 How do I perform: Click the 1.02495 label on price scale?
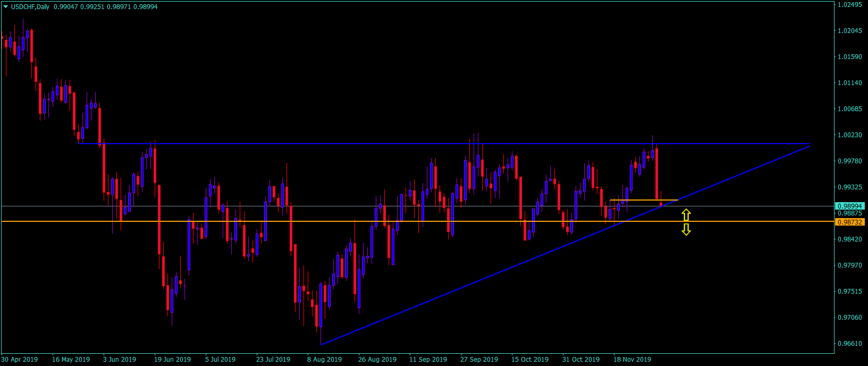pyautogui.click(x=849, y=5)
